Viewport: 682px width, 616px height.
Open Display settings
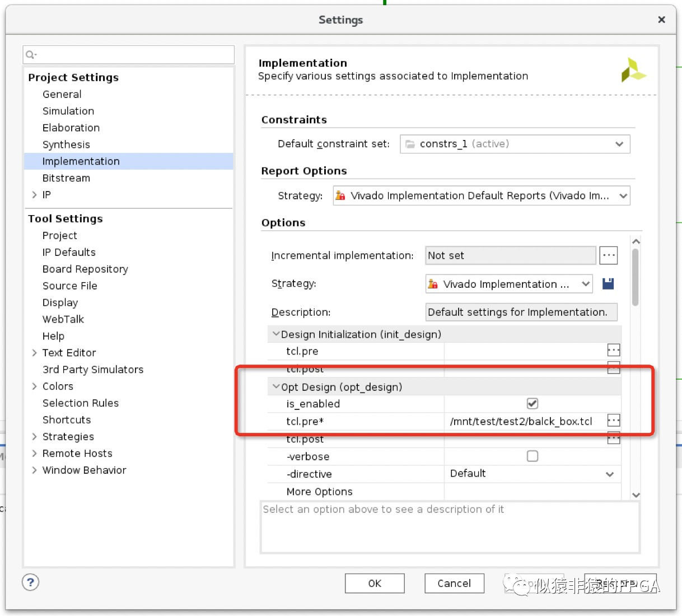pyautogui.click(x=60, y=302)
